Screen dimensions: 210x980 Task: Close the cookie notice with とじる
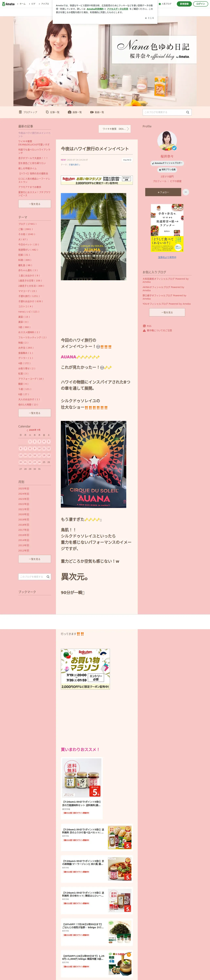149,18
